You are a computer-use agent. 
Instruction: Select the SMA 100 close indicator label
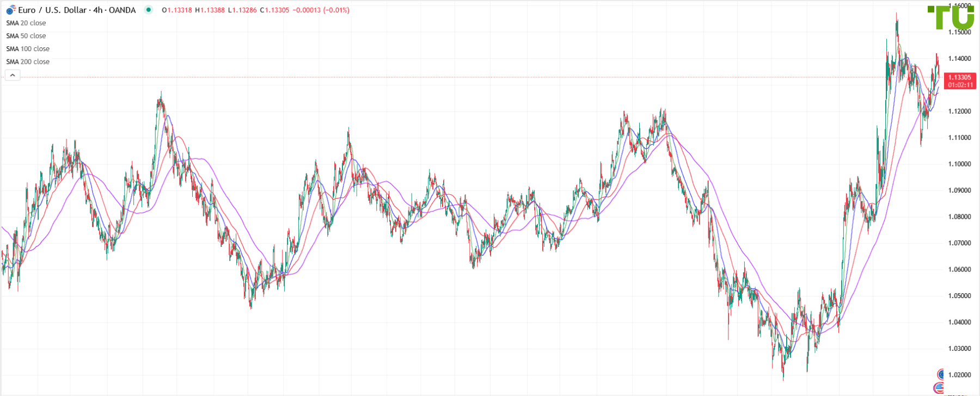coord(28,49)
